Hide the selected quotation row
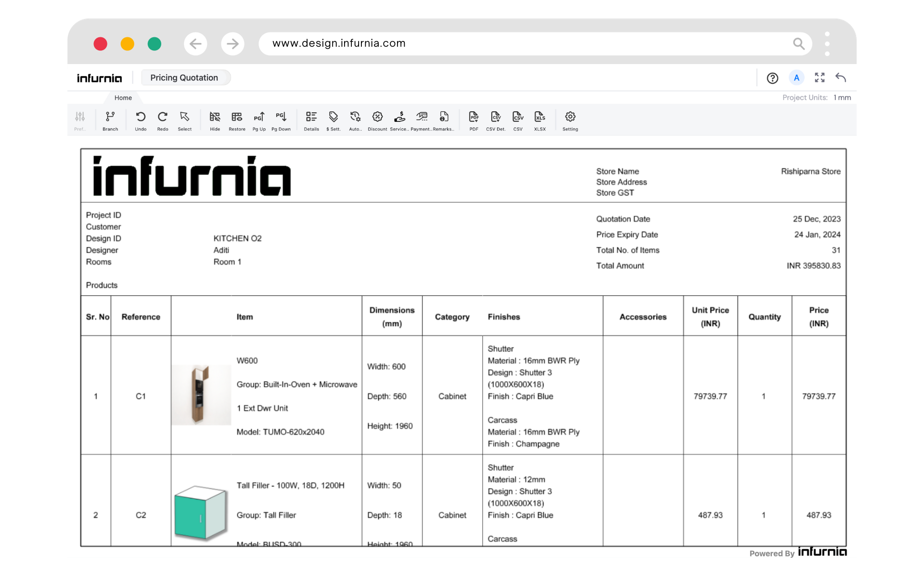The height and width of the screenshot is (578, 924). click(215, 120)
